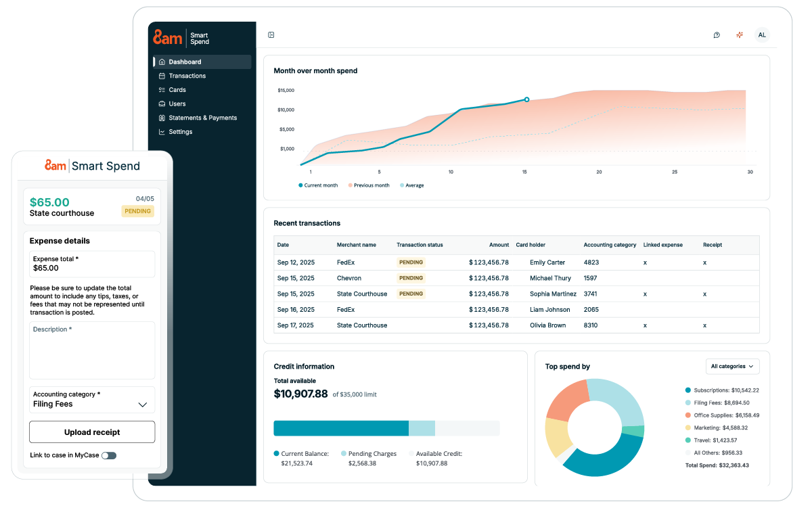Screen dimensions: 812x508
Task: Open the Dashboard via its home icon
Action: pyautogui.click(x=162, y=62)
